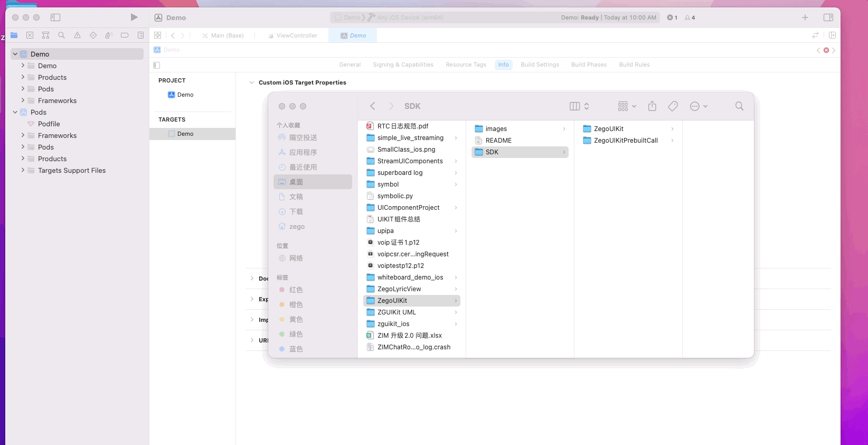Image resolution: width=868 pixels, height=445 pixels.
Task: Select whiteboard_demo_ios folder
Action: pyautogui.click(x=405, y=277)
